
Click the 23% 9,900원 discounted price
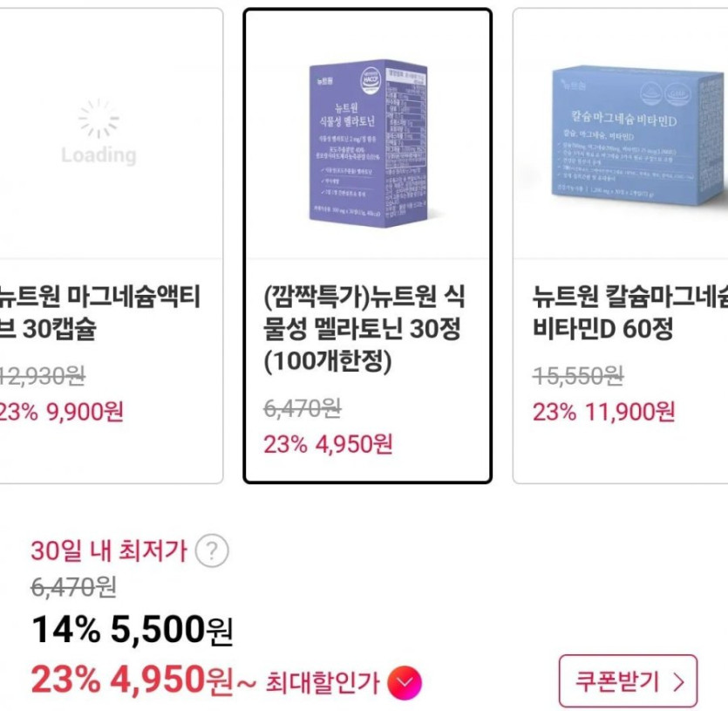click(61, 411)
